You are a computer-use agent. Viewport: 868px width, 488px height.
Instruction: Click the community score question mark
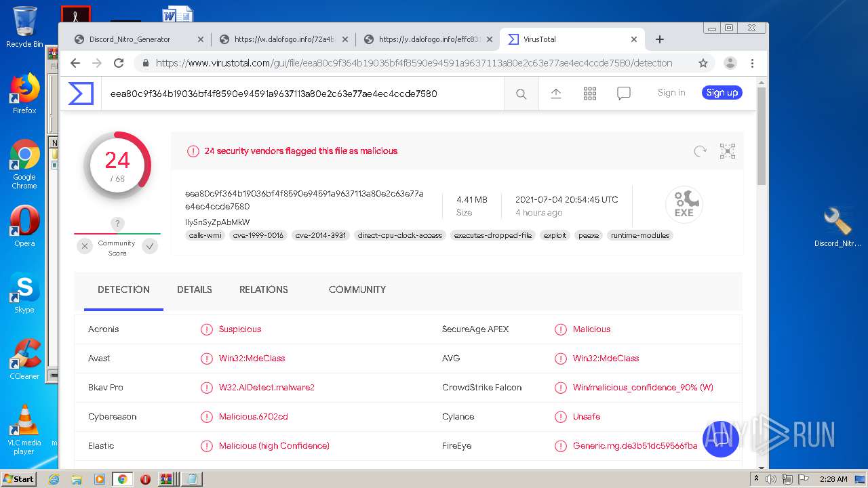point(117,224)
